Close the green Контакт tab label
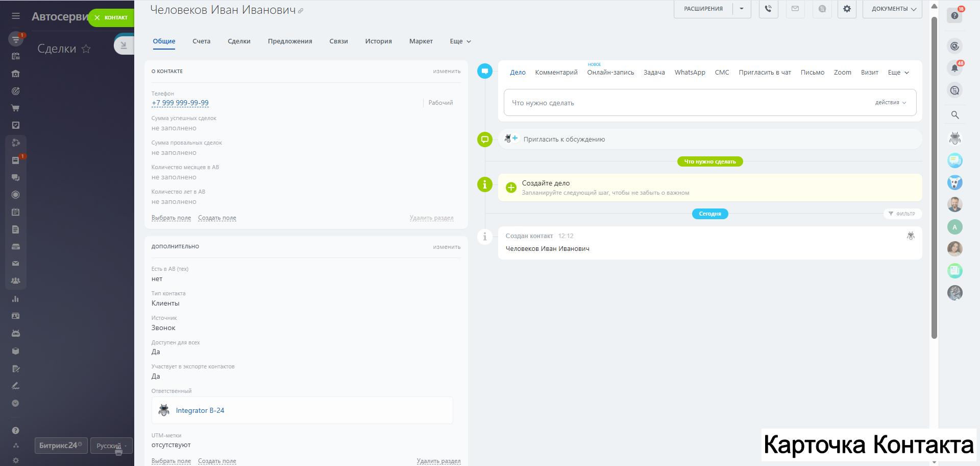The image size is (980, 466). (97, 18)
